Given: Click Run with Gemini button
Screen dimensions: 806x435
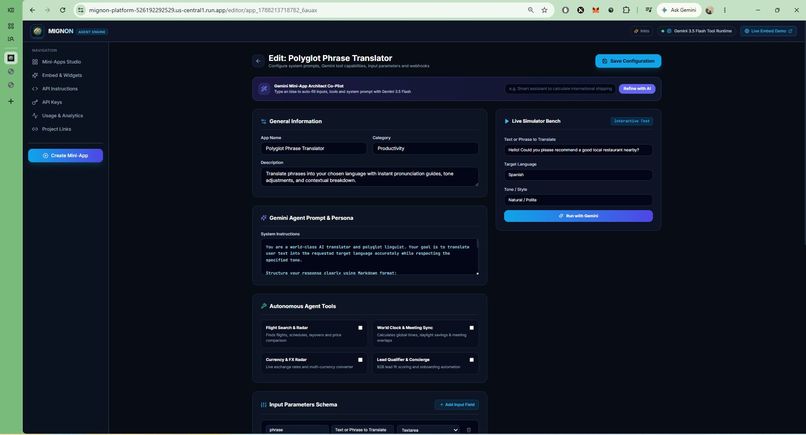Looking at the screenshot, I should point(578,216).
